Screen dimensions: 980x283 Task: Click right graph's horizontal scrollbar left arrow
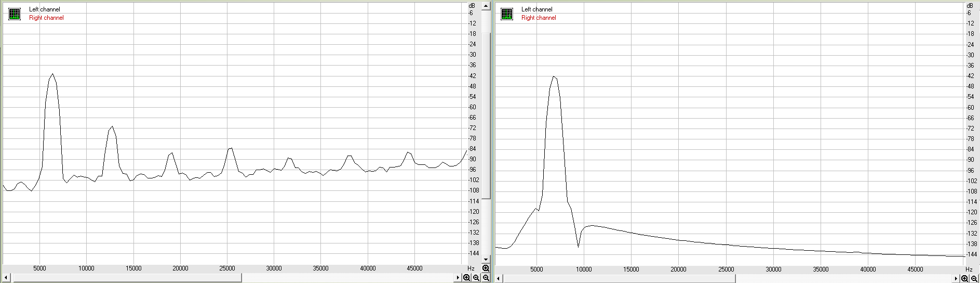(499, 278)
